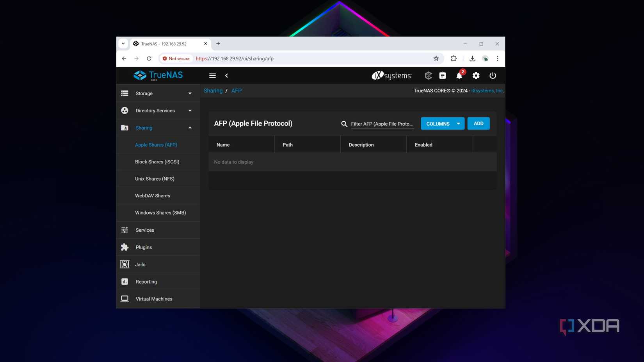Bookmark this page with star icon

point(436,59)
